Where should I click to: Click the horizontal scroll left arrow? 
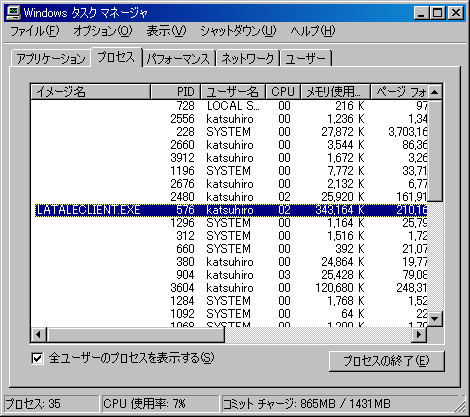pyautogui.click(x=39, y=334)
